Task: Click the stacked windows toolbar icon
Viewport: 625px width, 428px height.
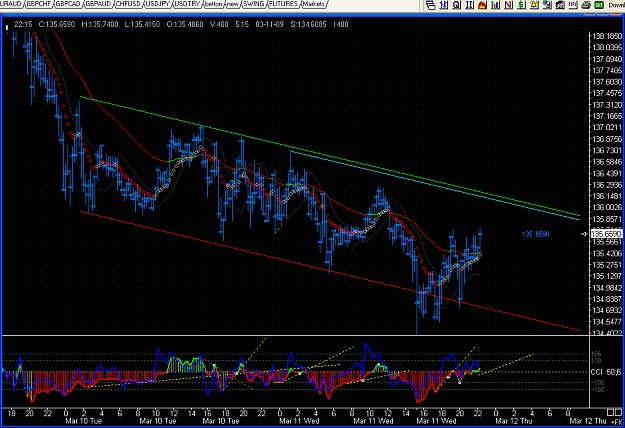Action: pyautogui.click(x=430, y=5)
